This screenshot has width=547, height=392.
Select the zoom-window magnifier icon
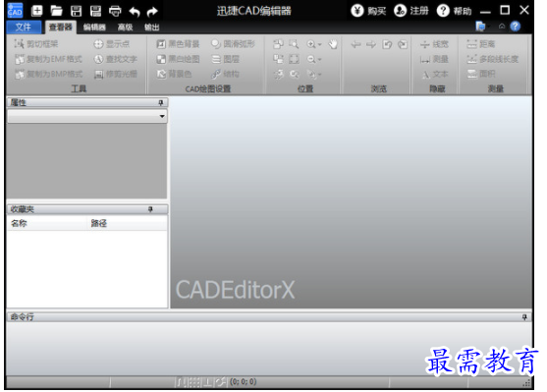tap(294, 44)
